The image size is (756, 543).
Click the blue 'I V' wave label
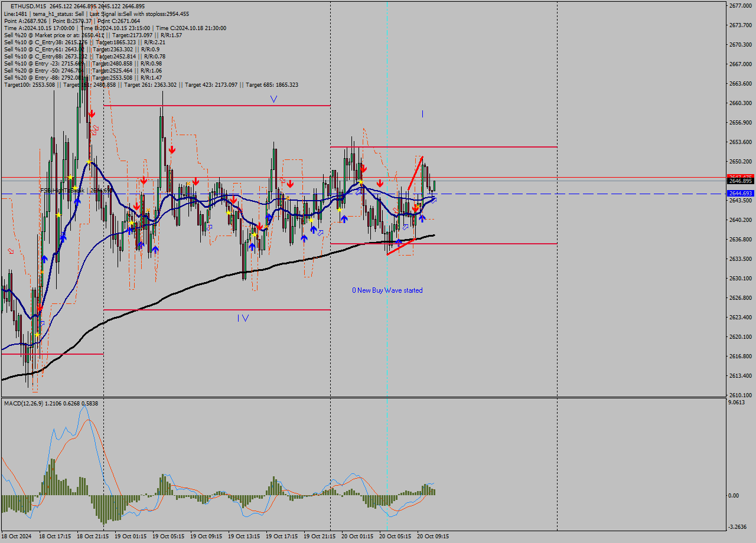[243, 318]
